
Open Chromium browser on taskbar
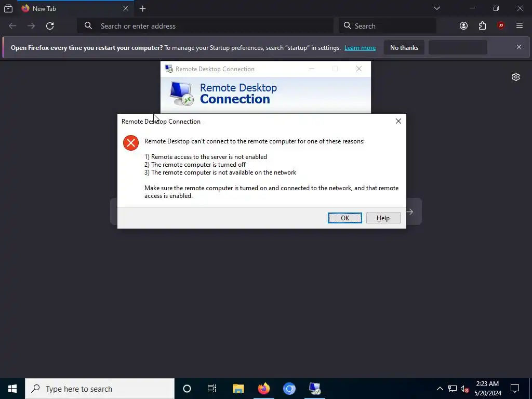click(289, 389)
